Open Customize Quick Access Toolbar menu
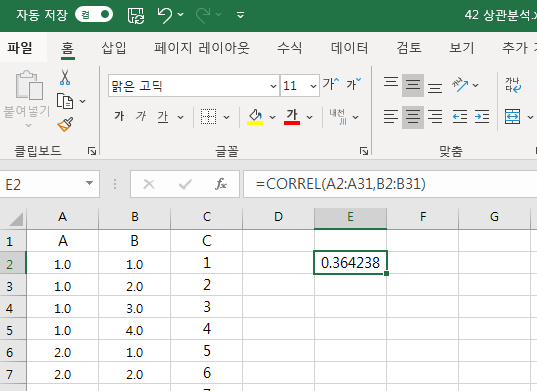This screenshot has width=537, height=391. 241,15
